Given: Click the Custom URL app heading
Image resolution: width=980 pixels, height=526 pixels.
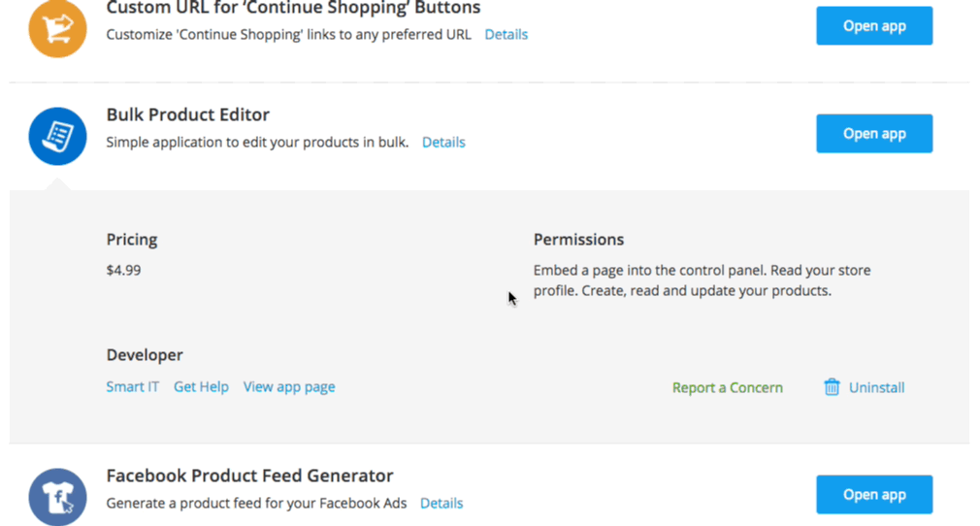Looking at the screenshot, I should (293, 8).
